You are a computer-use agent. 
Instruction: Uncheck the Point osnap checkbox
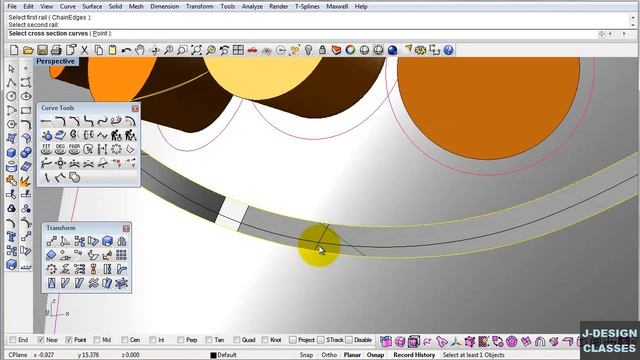tap(69, 340)
